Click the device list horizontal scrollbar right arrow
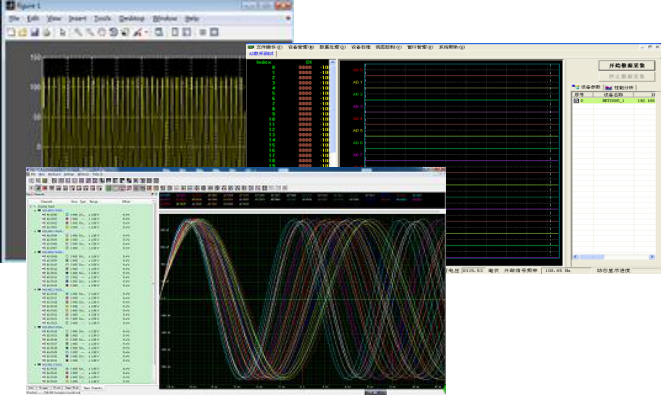The width and height of the screenshot is (661, 396). click(652, 257)
